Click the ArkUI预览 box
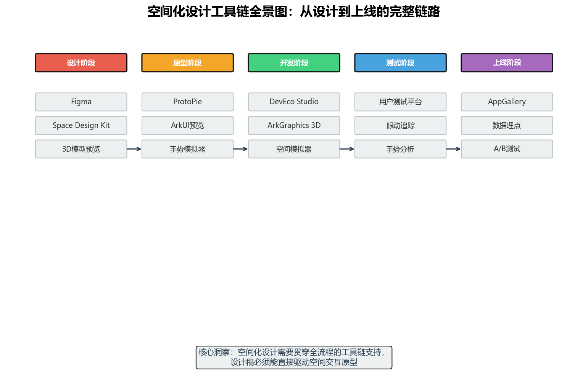The image size is (588, 390). 187,125
